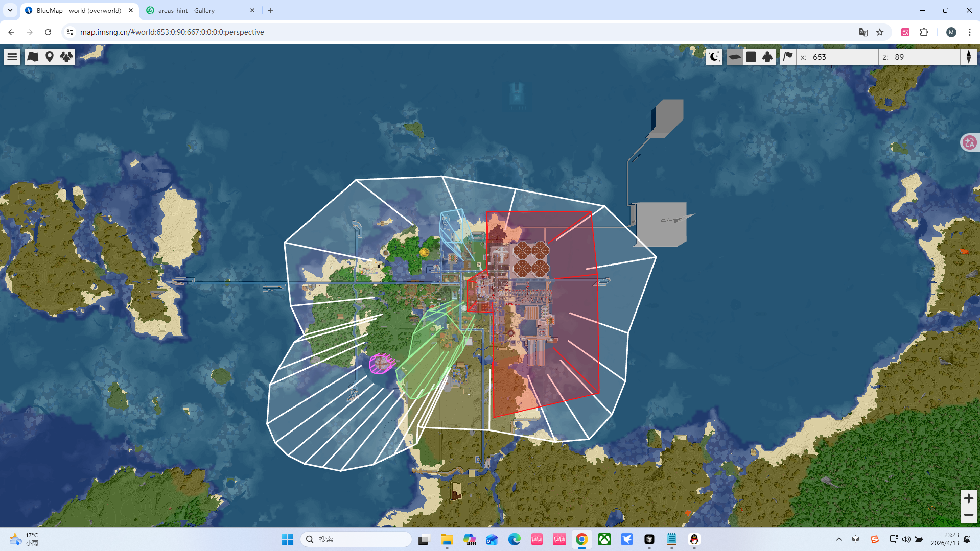The width and height of the screenshot is (980, 551).
Task: Open the BlueMap hamburger menu
Action: coord(12,57)
